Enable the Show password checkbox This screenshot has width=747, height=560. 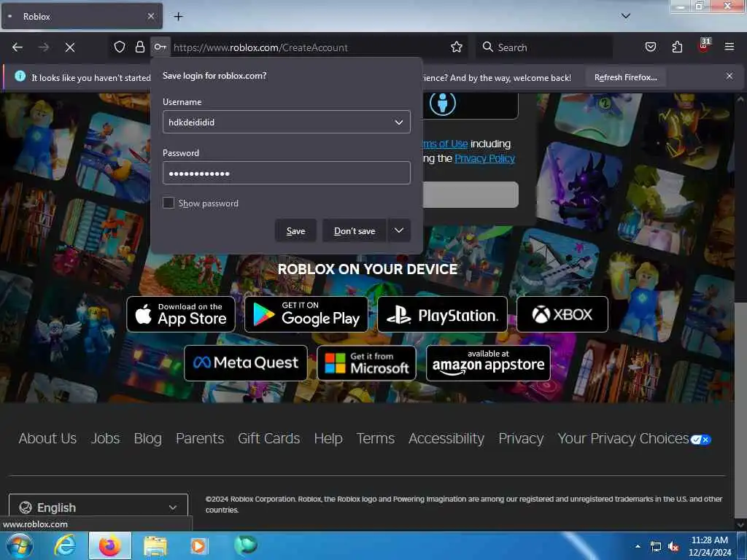[169, 203]
